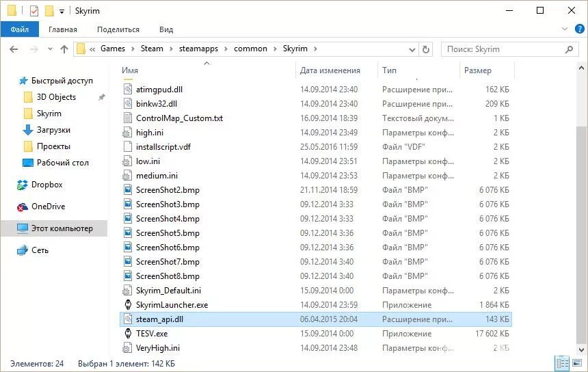Click the medium.ini file icon
Screen dimensions: 588x372
[127, 176]
